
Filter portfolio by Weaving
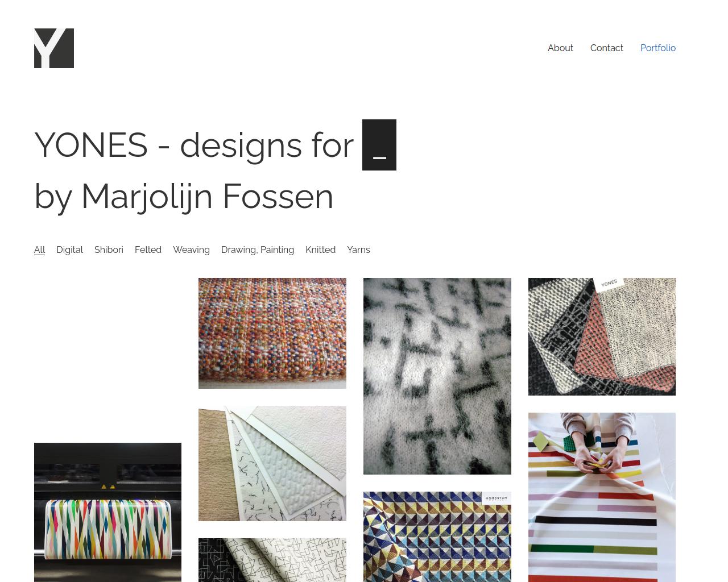coord(191,250)
